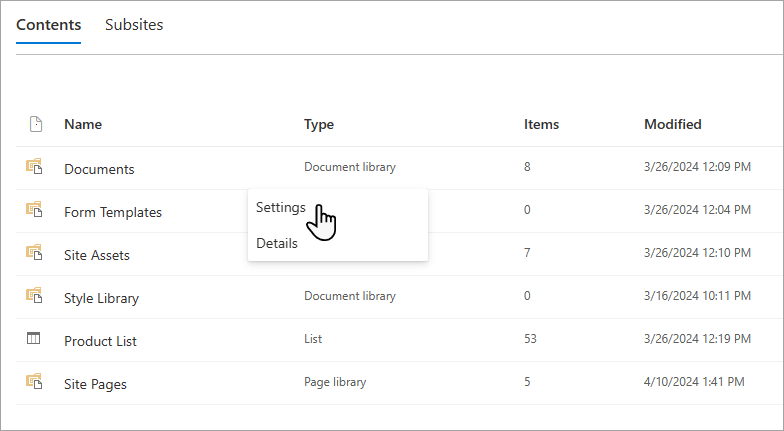Click the Site Pages library icon
The image size is (784, 431).
pos(34,381)
